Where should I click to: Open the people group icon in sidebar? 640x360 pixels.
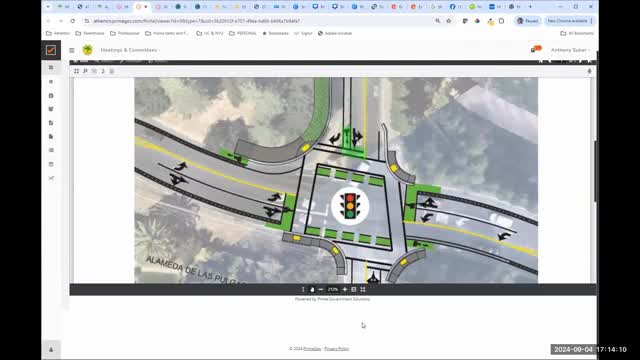coord(51,109)
